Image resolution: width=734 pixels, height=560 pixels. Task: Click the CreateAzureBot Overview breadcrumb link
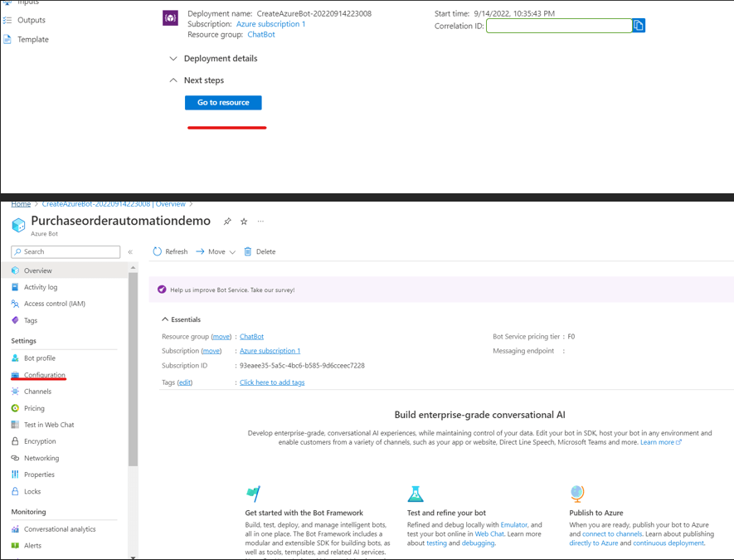(114, 204)
